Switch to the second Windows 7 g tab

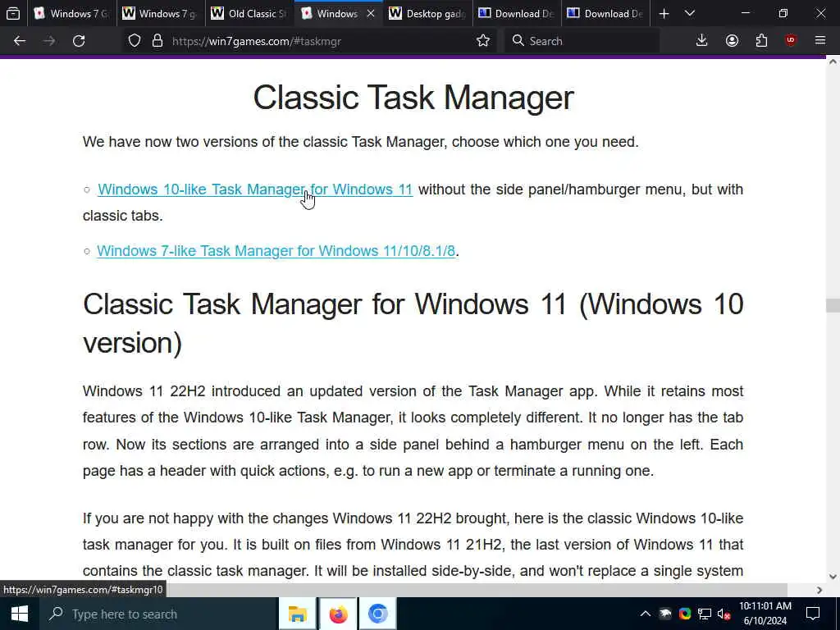pyautogui.click(x=160, y=13)
